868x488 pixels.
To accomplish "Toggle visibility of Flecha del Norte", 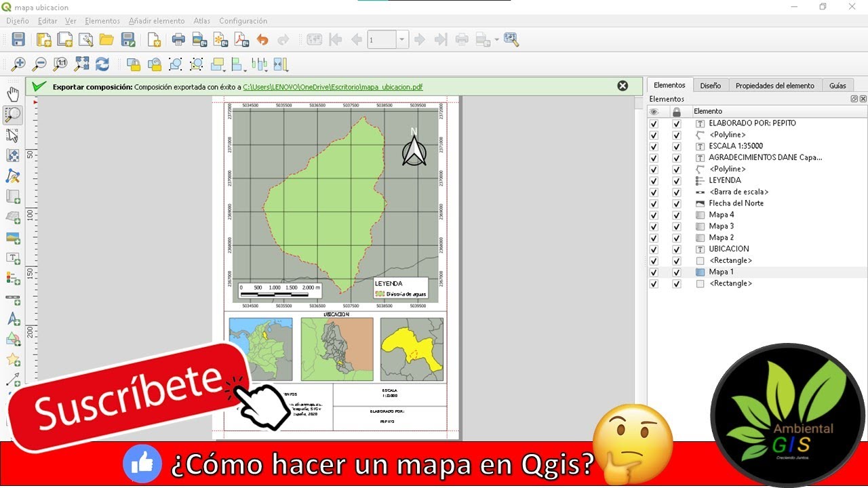I will pyautogui.click(x=654, y=204).
